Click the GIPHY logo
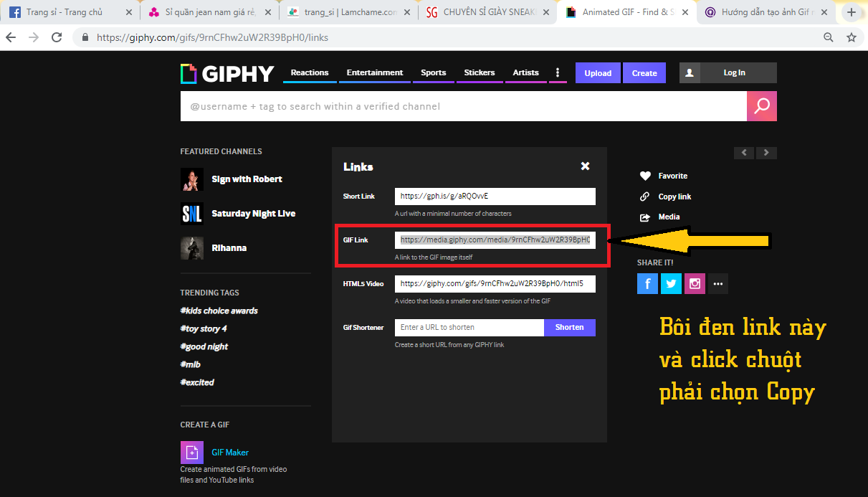The width and height of the screenshot is (868, 497). tap(227, 73)
